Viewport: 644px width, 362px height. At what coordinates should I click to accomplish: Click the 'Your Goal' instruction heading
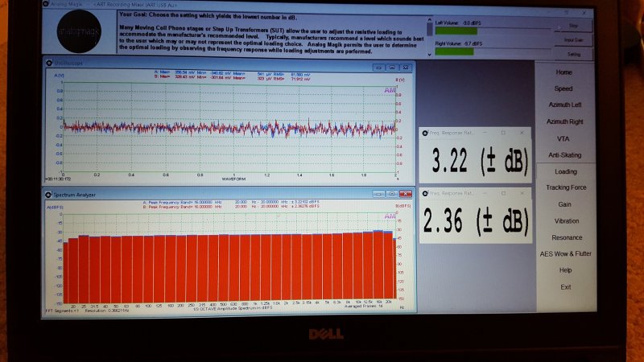click(x=208, y=16)
